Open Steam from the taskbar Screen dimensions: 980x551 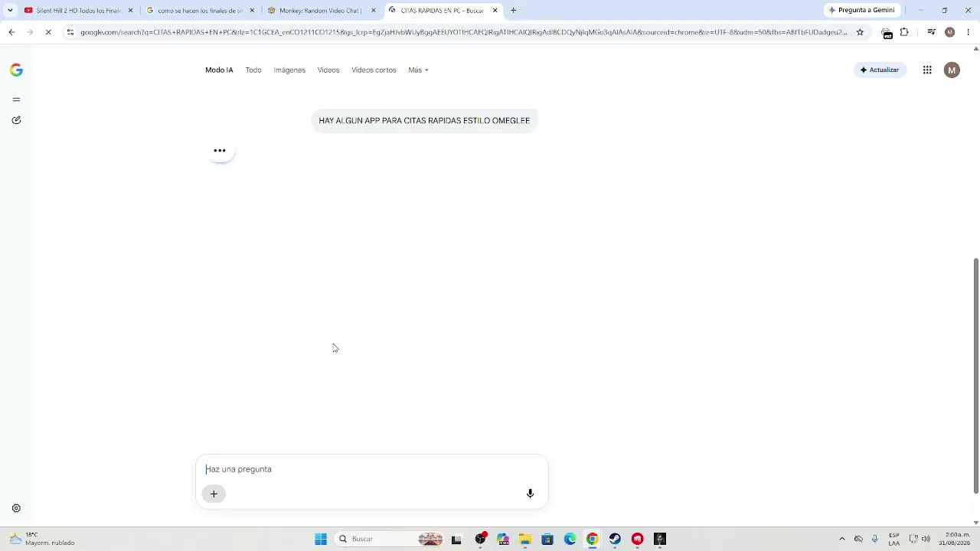[x=615, y=540]
